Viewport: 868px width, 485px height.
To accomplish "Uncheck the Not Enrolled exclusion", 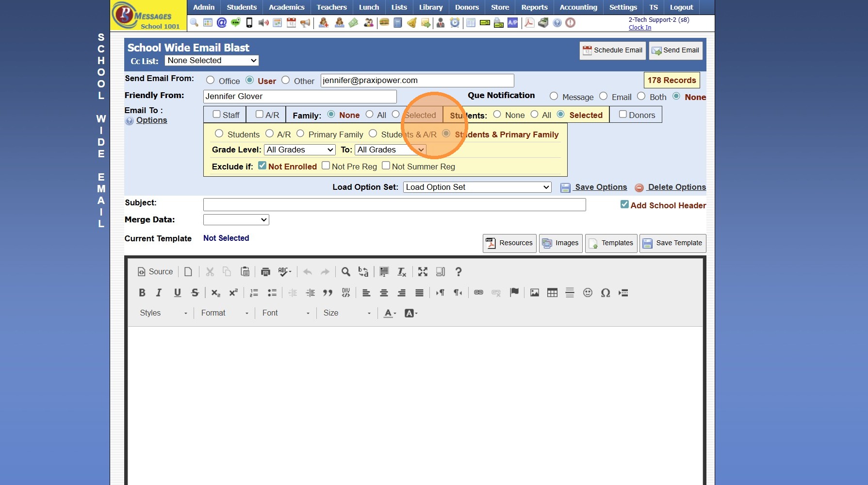I will point(262,166).
